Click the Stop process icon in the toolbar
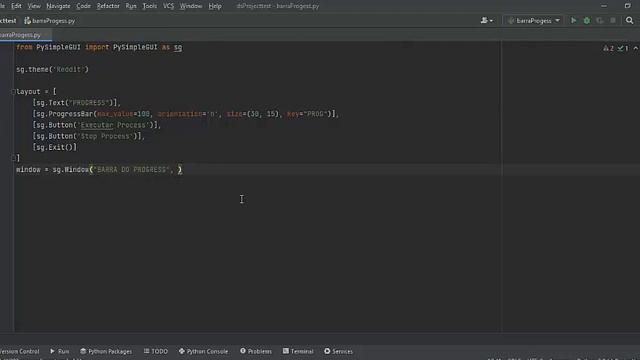Image resolution: width=640 pixels, height=360 pixels. (x=613, y=20)
